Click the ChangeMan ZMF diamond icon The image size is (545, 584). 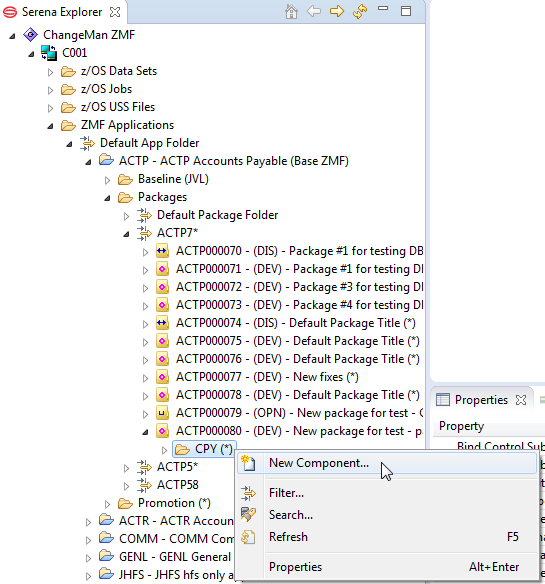[x=30, y=35]
